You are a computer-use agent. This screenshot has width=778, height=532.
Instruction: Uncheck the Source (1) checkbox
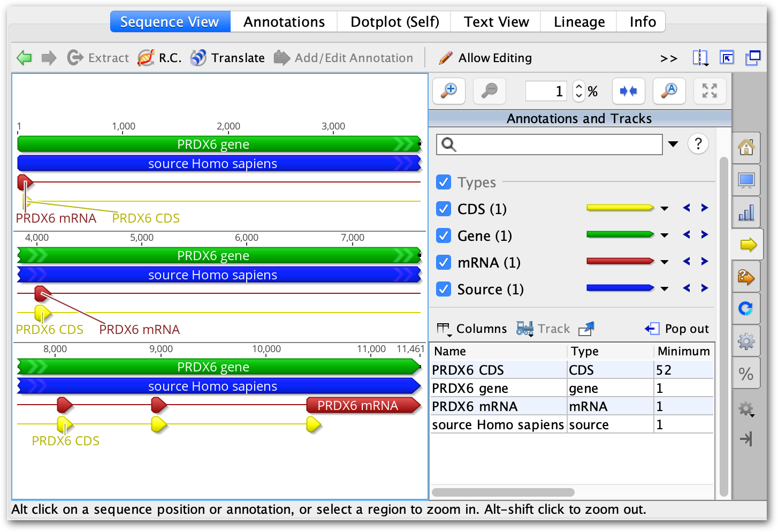(x=444, y=289)
